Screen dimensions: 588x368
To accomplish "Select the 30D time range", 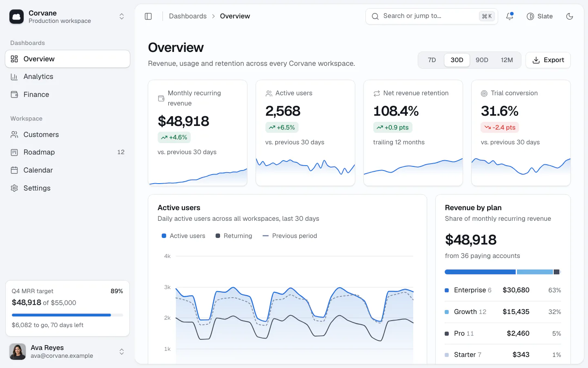I will (457, 60).
